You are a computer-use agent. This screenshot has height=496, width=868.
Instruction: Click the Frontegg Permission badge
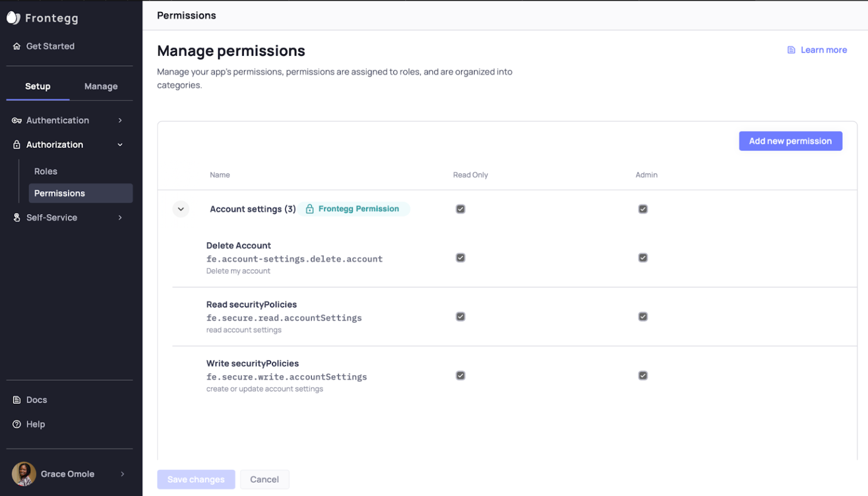pyautogui.click(x=354, y=209)
